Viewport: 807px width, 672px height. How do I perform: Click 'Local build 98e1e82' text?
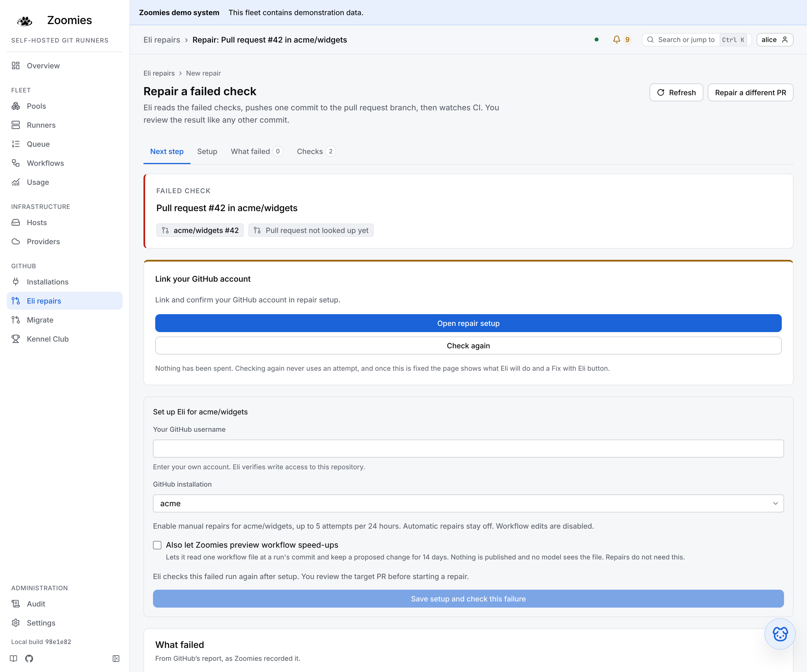(41, 642)
